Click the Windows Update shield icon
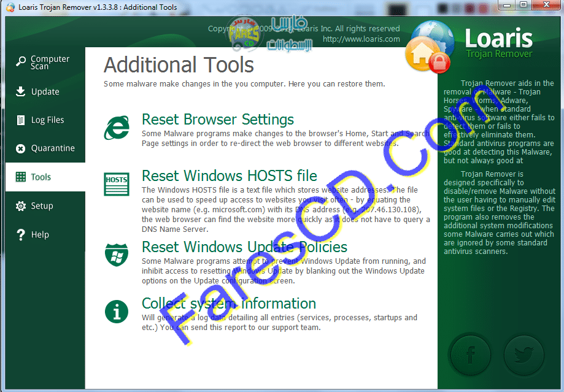The image size is (564, 392). (x=117, y=255)
